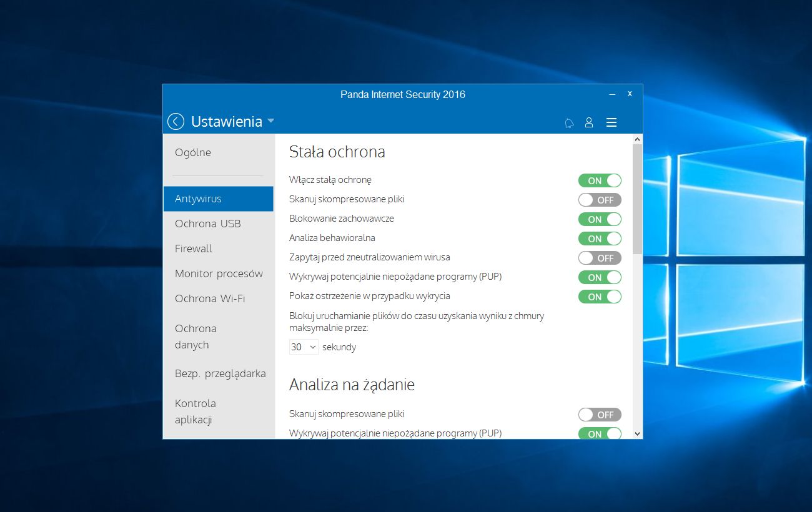Click the sekundy label

click(x=339, y=347)
